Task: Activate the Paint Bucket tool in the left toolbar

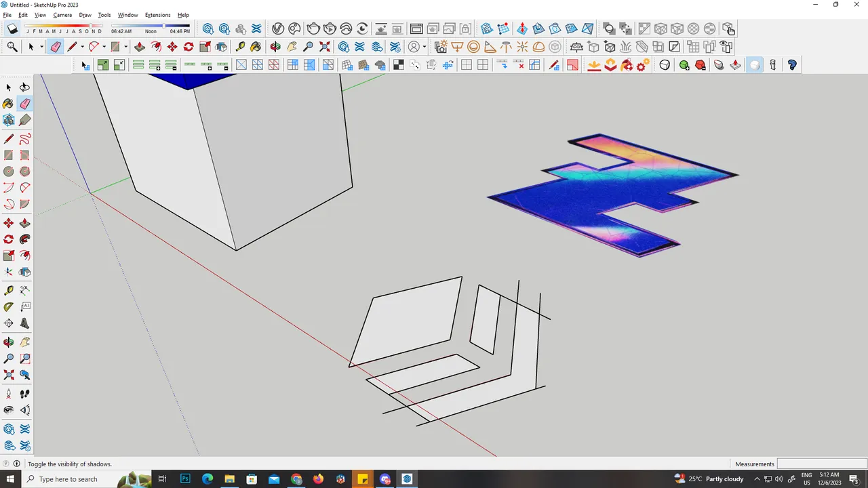Action: [x=9, y=104]
